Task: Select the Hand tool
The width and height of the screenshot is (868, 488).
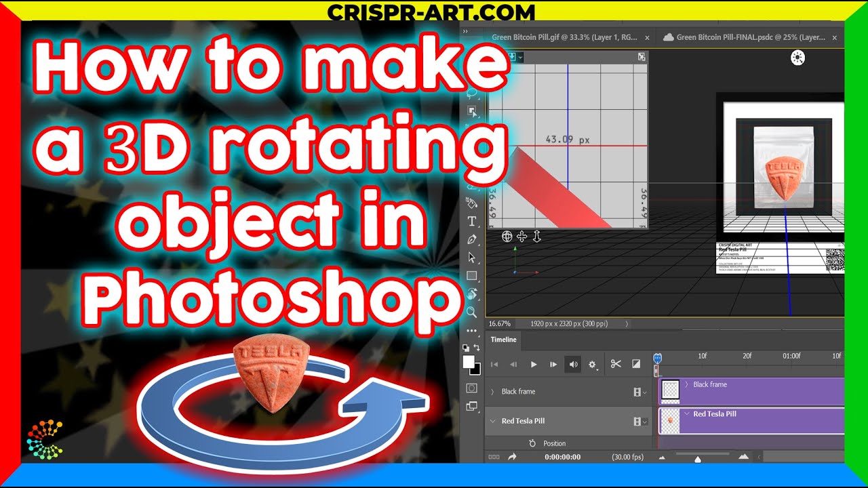Action: [472, 294]
